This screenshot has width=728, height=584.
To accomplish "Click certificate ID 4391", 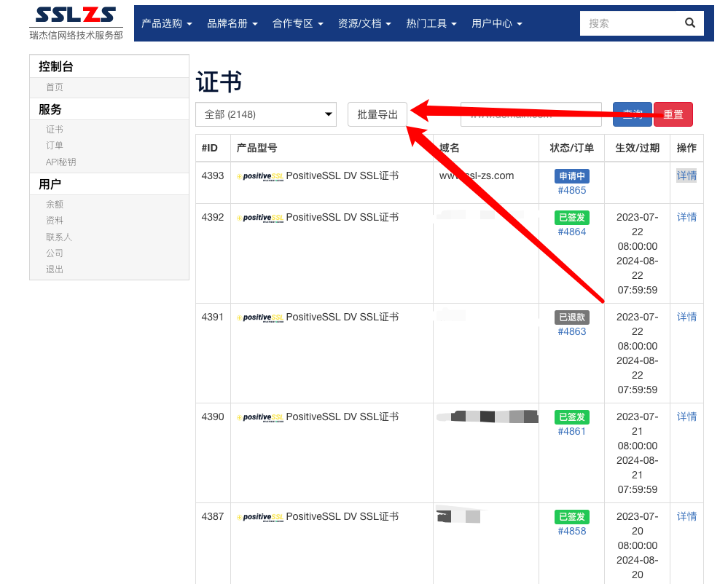I will tap(213, 317).
